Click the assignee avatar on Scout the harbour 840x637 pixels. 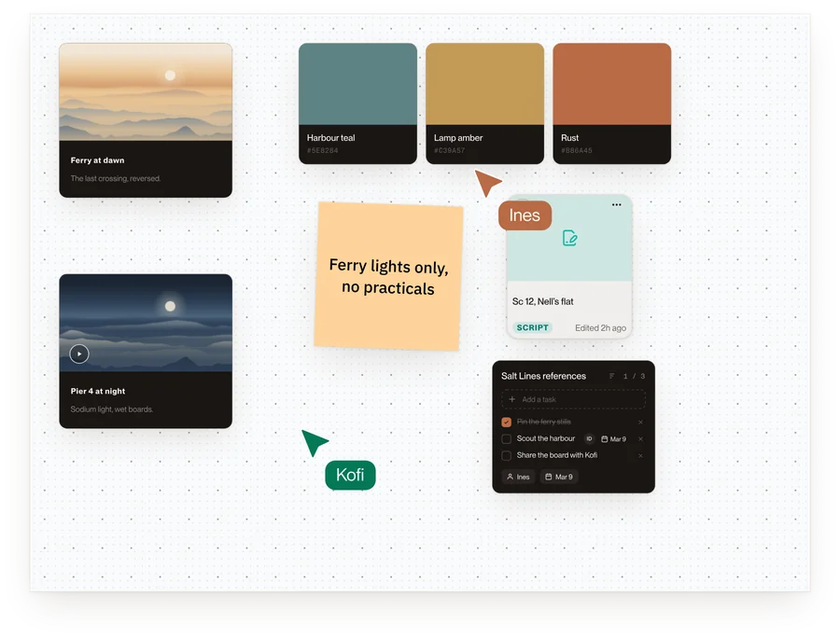click(x=589, y=439)
